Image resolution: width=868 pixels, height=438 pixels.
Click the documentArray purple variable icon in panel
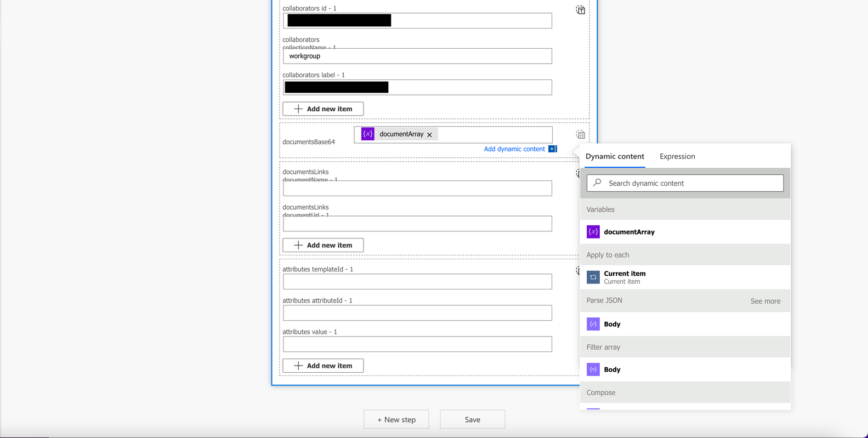(x=593, y=232)
